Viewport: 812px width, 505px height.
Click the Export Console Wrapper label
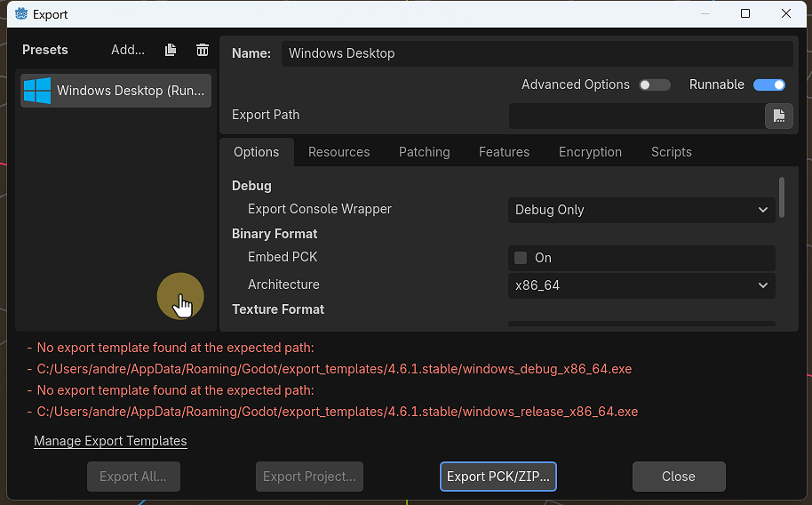coord(320,209)
